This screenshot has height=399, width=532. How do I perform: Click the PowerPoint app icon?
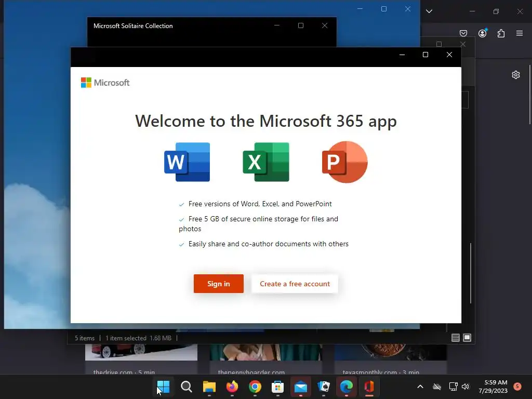345,162
